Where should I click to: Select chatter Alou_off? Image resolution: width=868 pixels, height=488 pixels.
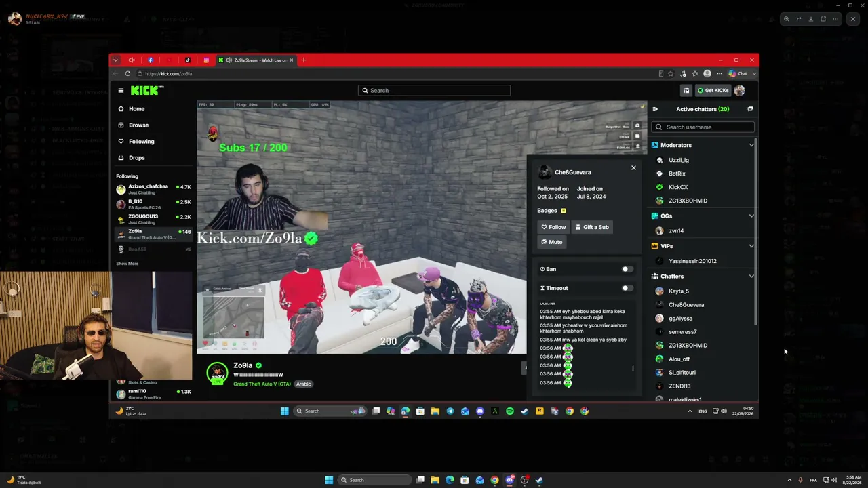679,359
